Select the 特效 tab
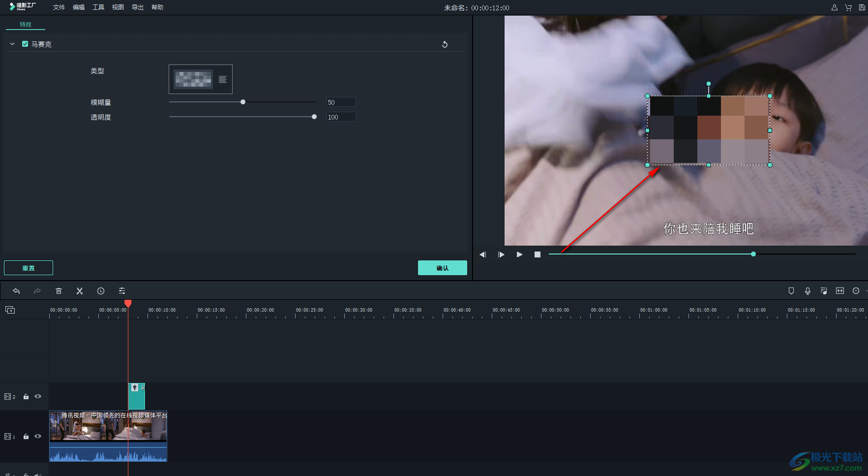The image size is (868, 476). point(26,24)
